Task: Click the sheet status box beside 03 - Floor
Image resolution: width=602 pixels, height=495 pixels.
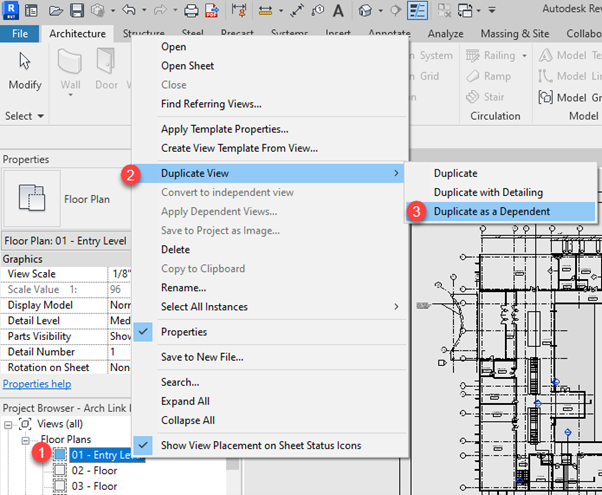Action: tap(60, 486)
